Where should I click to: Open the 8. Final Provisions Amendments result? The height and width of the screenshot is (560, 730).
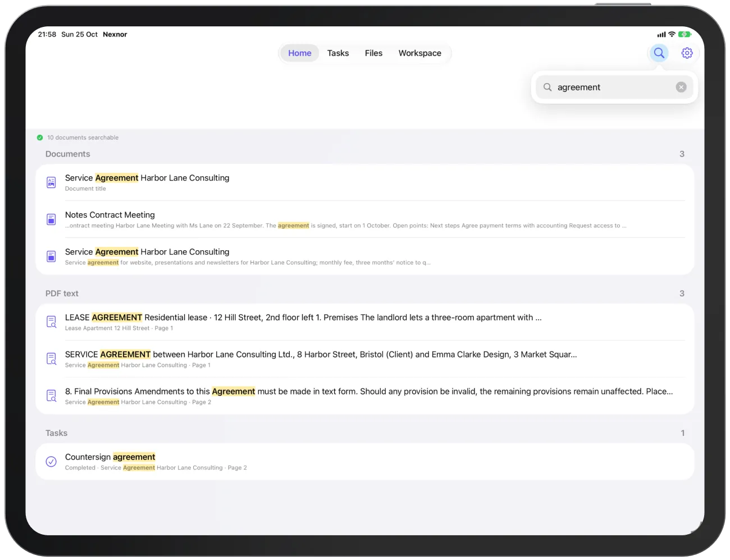pos(365,396)
